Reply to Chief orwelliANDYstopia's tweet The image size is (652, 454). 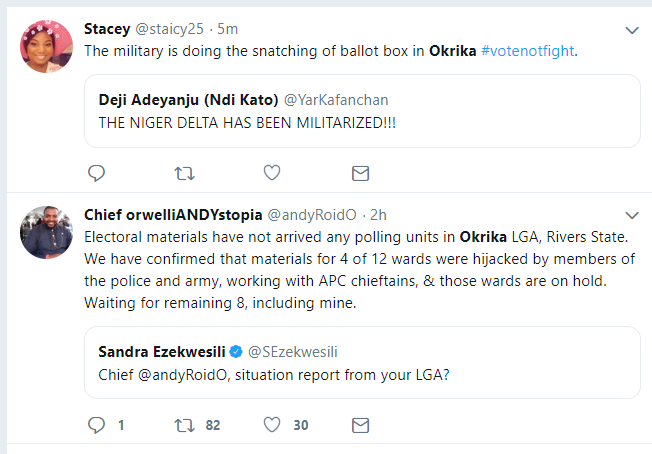[97, 425]
